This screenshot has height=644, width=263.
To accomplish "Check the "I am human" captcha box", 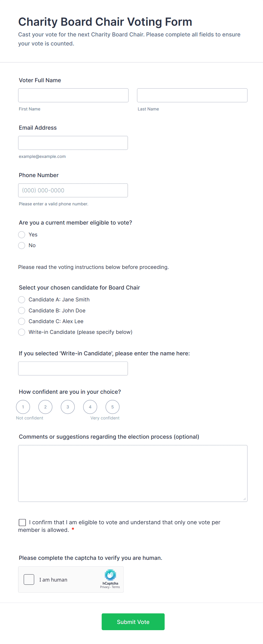I will click(29, 580).
